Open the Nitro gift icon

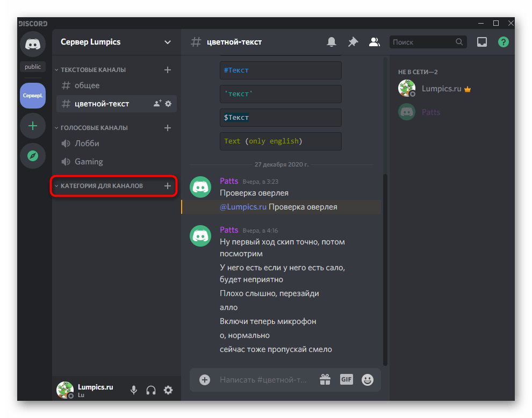(x=325, y=380)
